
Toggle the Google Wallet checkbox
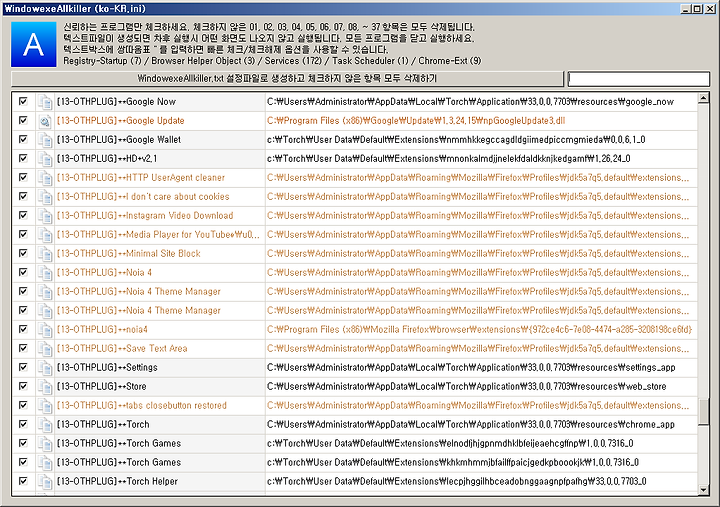(23, 139)
